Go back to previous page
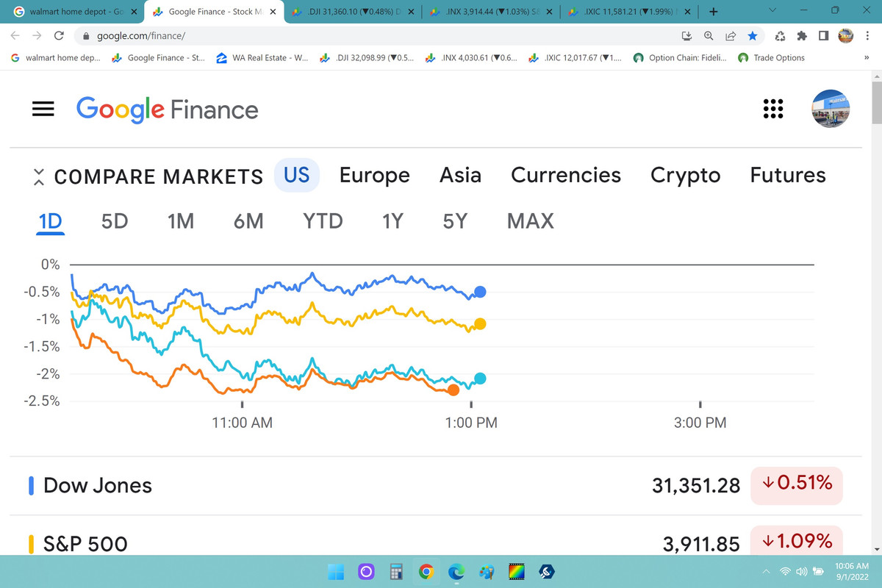This screenshot has height=588, width=882. click(15, 35)
